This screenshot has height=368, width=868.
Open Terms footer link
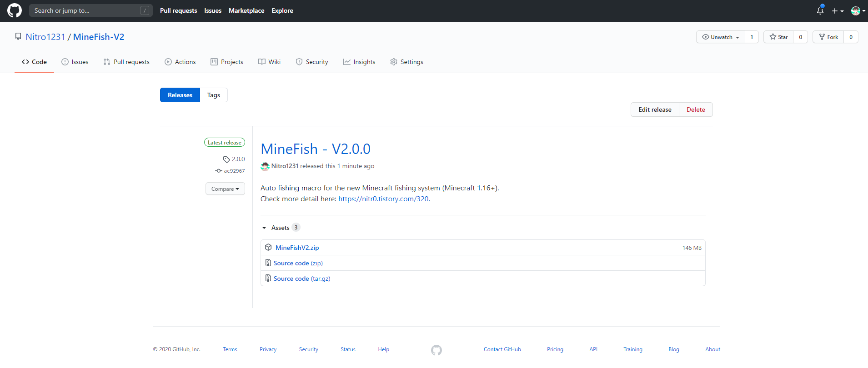click(230, 349)
